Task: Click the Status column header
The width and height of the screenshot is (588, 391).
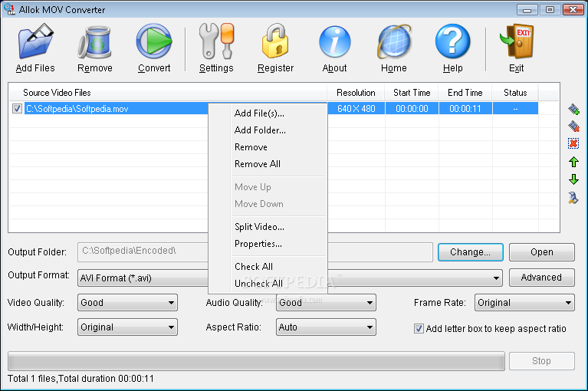Action: point(515,93)
